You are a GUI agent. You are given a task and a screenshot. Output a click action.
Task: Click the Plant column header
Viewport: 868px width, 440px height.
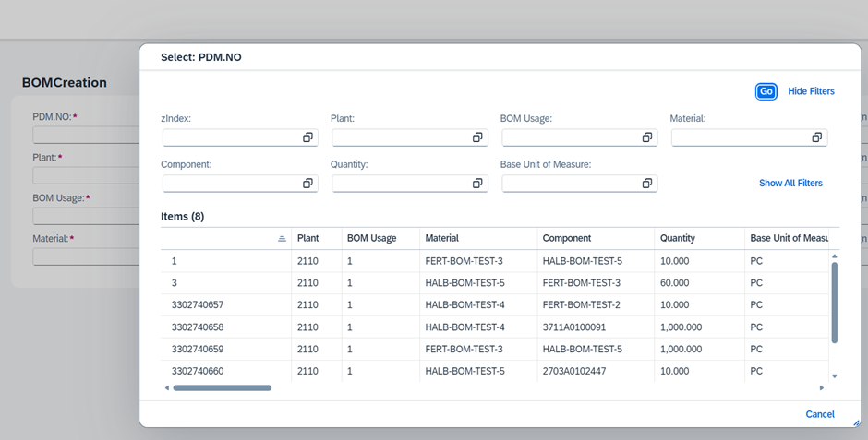point(317,238)
